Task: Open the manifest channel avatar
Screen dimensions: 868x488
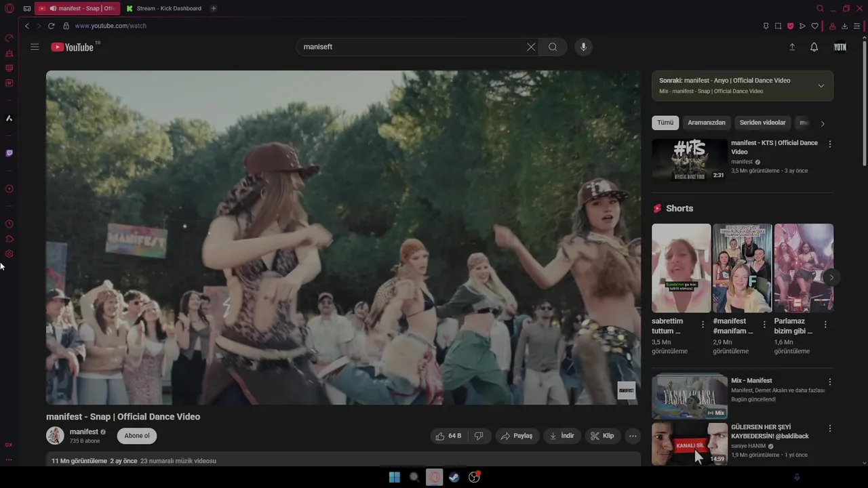Action: click(55, 436)
